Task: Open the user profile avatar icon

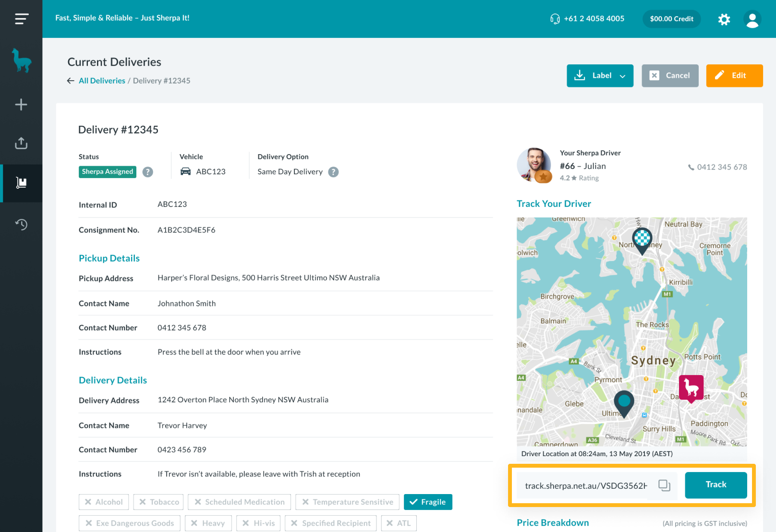Action: [752, 19]
